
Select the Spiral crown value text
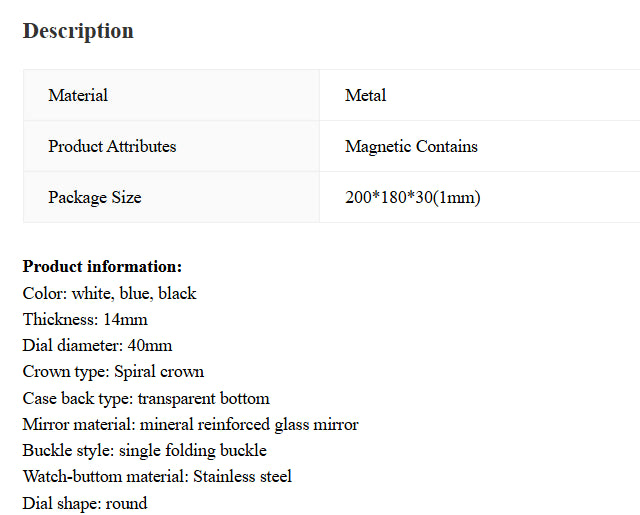[x=159, y=371]
